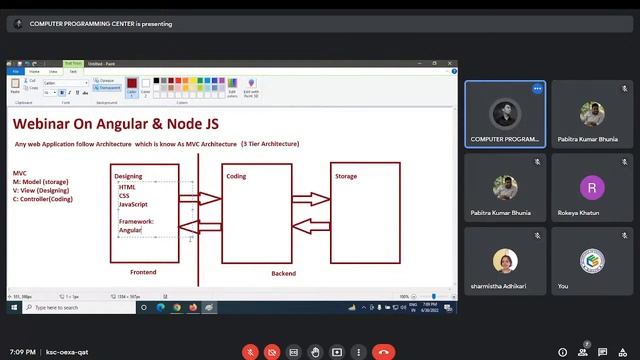Click Edit with Paint 3D
Viewport: 640px width, 360px height.
251,87
